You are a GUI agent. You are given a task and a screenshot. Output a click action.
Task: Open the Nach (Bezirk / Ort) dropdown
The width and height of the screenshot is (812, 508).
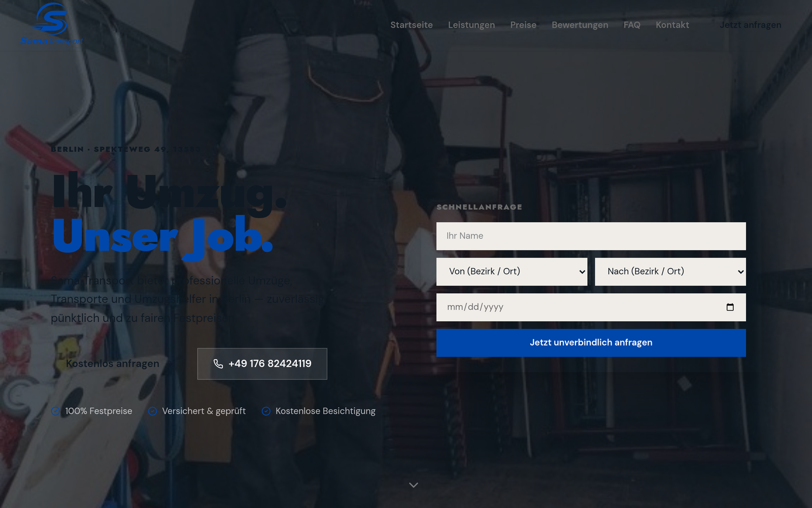point(670,271)
